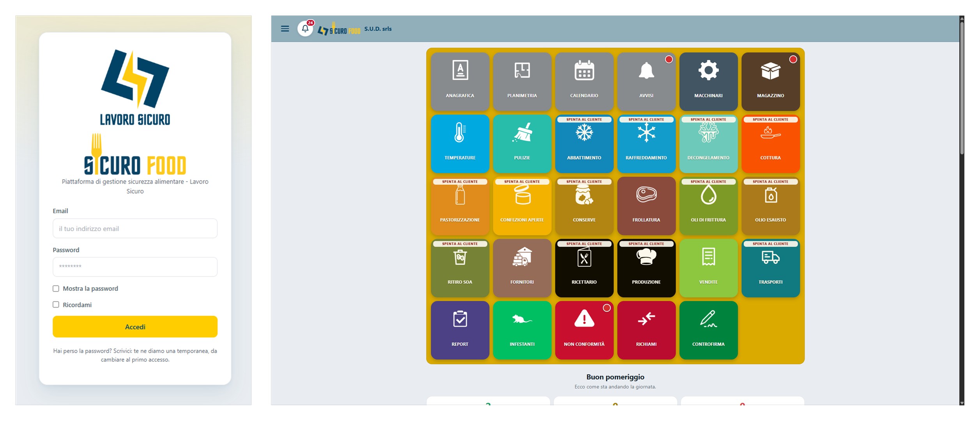Image resolution: width=980 pixels, height=421 pixels.
Task: Open the Infestanti mouse tile
Action: coord(522,330)
